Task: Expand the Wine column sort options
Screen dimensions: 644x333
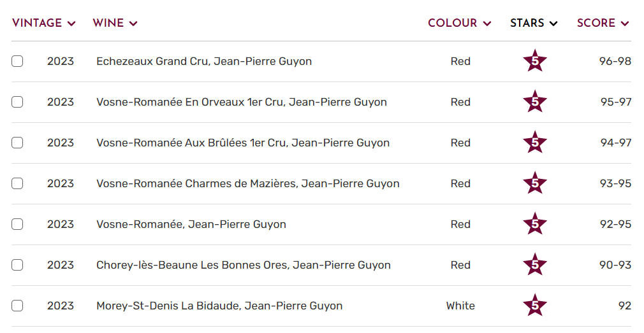Action: pos(115,23)
